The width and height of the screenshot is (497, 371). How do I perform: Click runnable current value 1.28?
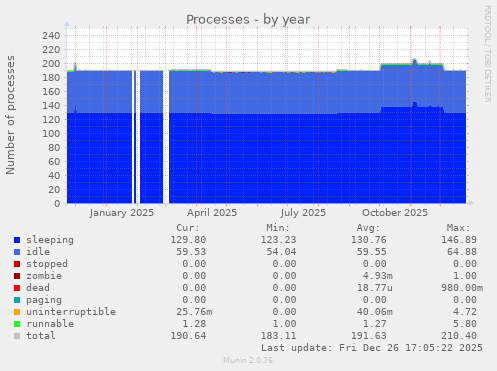194,324
